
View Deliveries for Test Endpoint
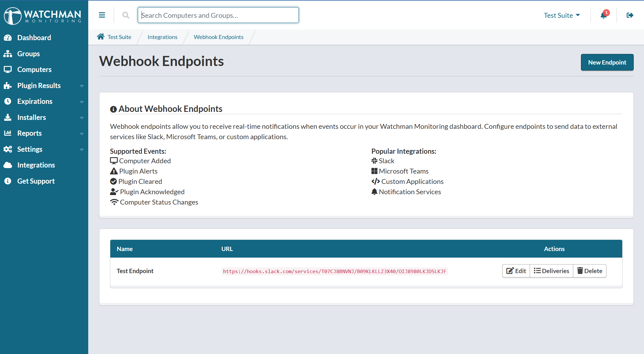point(551,271)
